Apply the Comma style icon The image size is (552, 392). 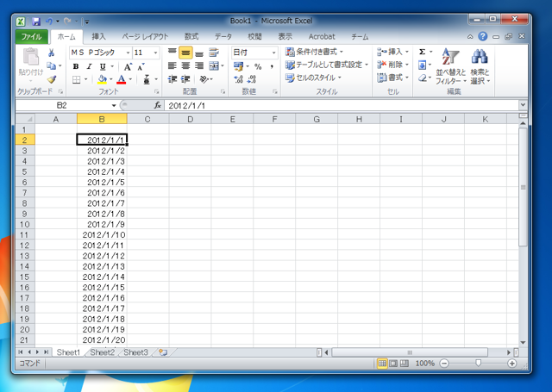point(272,66)
